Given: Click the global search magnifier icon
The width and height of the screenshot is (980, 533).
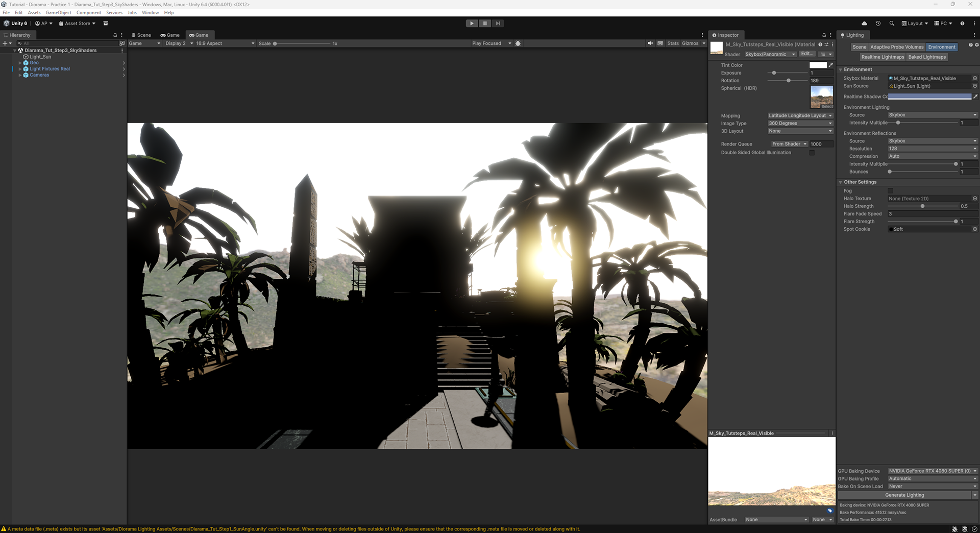Looking at the screenshot, I should tap(892, 23).
